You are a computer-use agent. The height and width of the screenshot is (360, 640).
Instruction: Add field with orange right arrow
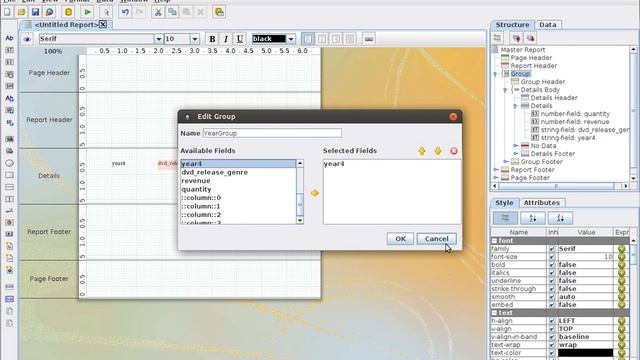pos(314,193)
